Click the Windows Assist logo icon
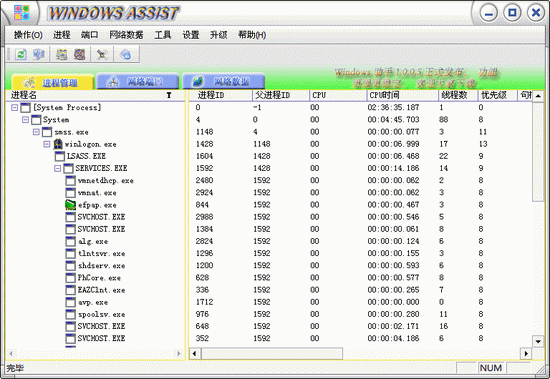Image resolution: width=550 pixels, height=379 pixels. pyautogui.click(x=22, y=13)
